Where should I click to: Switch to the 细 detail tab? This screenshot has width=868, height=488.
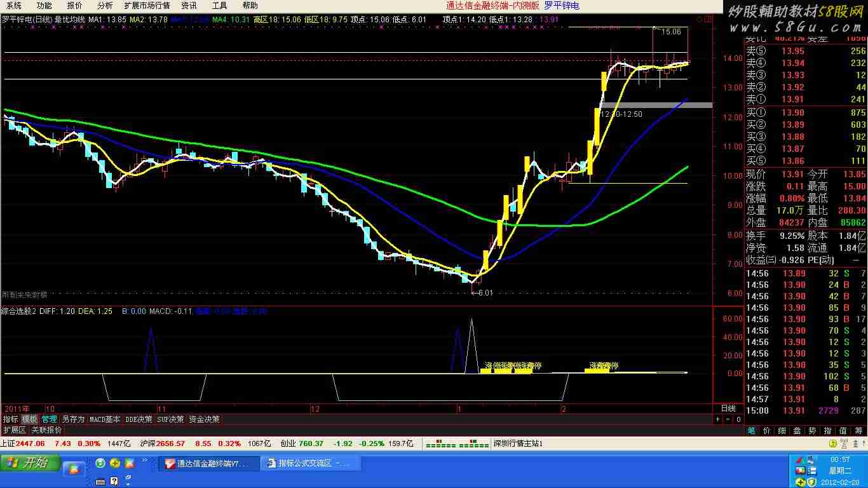tap(782, 431)
